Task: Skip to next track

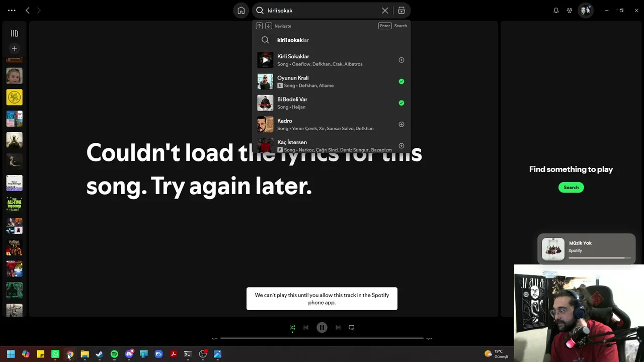Action: [x=338, y=327]
